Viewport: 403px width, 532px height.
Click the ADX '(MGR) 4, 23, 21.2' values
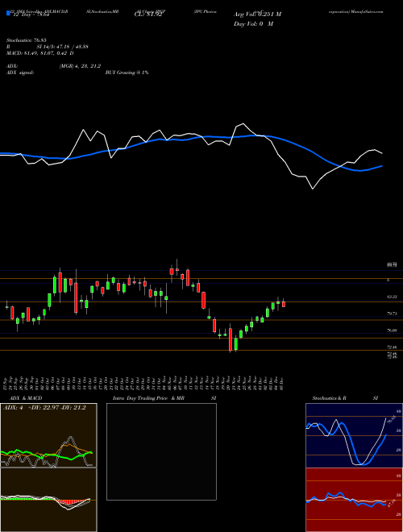click(80, 66)
